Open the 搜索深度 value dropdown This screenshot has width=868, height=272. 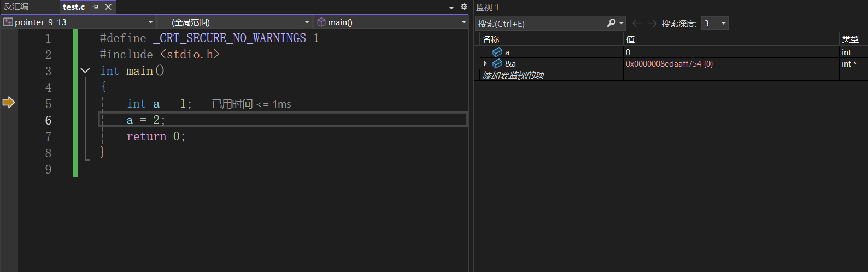[x=724, y=23]
